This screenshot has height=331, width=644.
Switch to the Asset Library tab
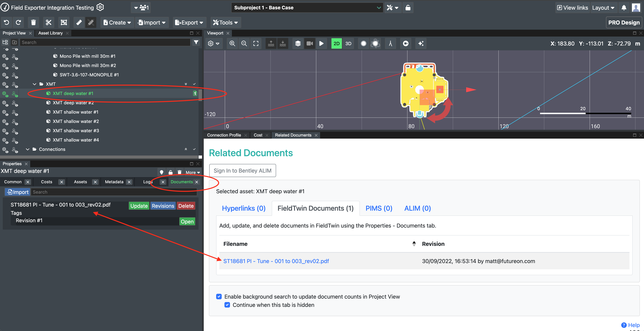(50, 33)
